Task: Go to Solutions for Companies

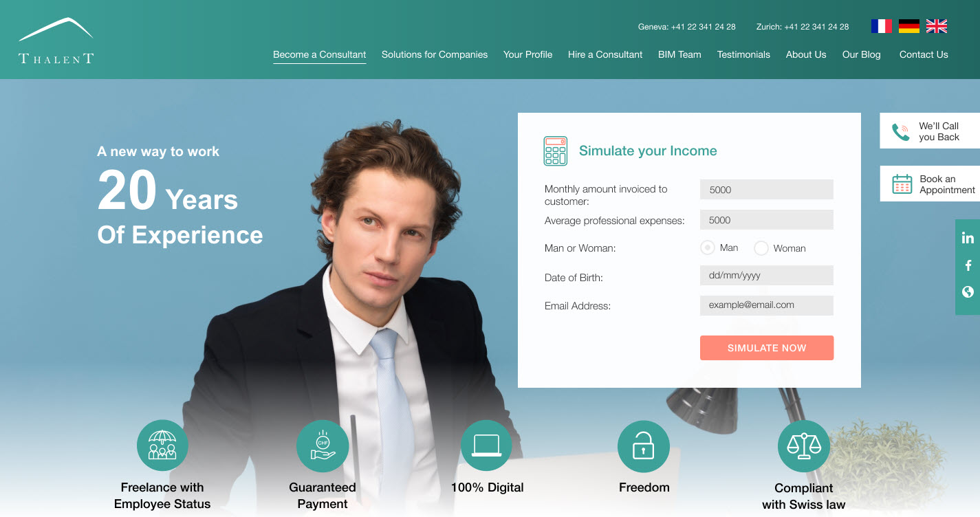Action: coord(435,54)
